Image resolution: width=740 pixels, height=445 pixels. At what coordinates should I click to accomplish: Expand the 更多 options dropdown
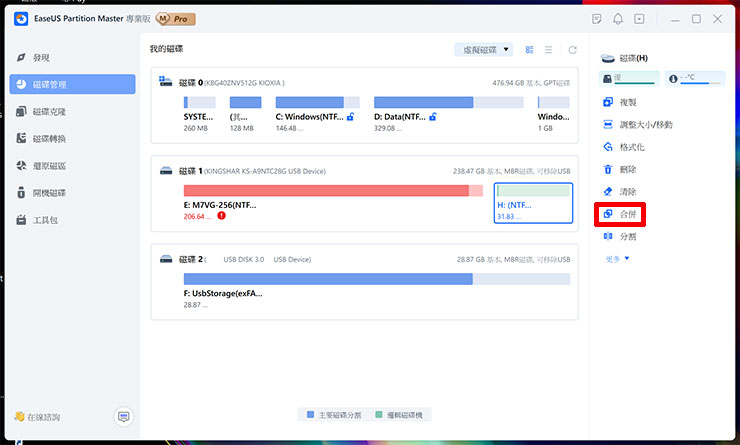[x=617, y=259]
